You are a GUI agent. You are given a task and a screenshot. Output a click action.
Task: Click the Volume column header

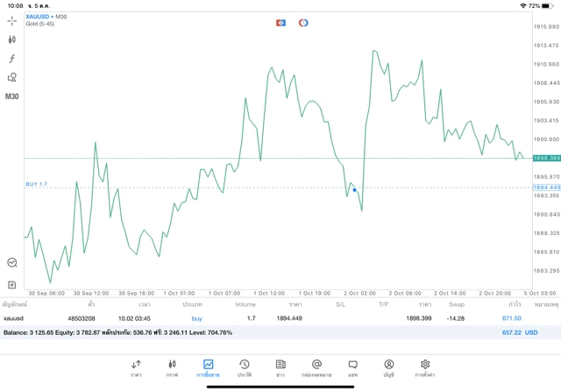point(245,304)
